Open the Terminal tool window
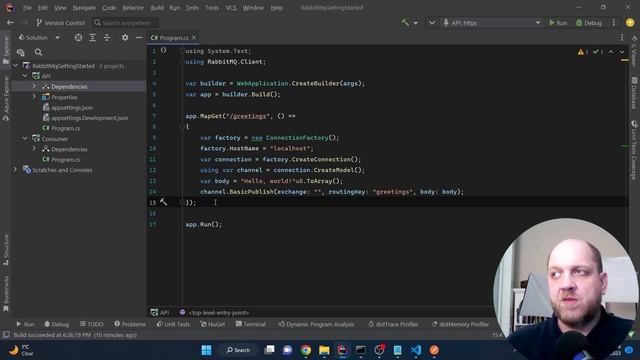This screenshot has height=360, width=640. point(251,324)
